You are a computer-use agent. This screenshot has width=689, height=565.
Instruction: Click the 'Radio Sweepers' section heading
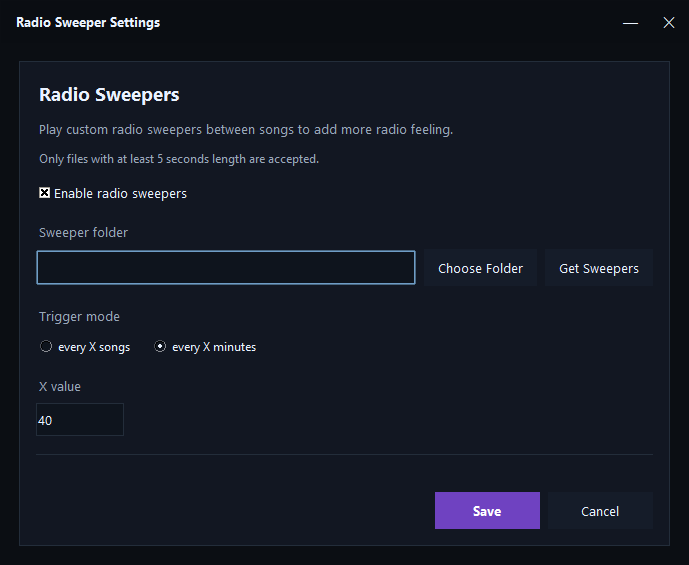[x=109, y=95]
